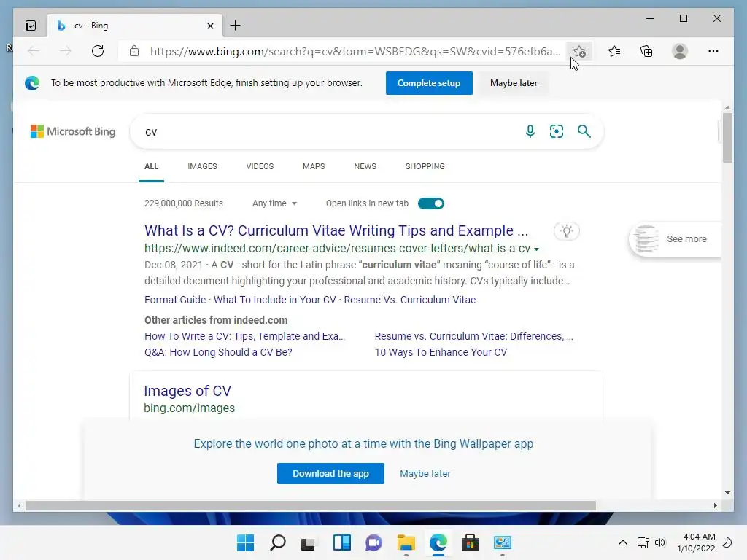This screenshot has height=560, width=747.
Task: Open Resume Vs. Curriculum Vitae sublink
Action: [410, 300]
